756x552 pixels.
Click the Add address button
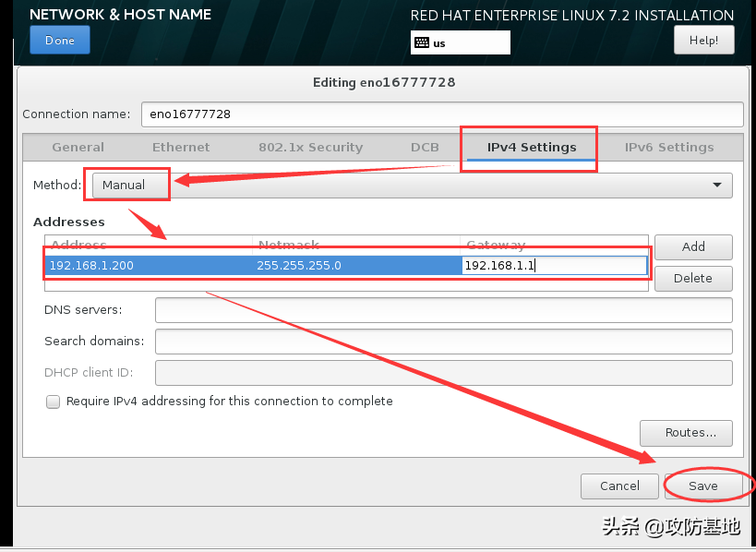(693, 247)
